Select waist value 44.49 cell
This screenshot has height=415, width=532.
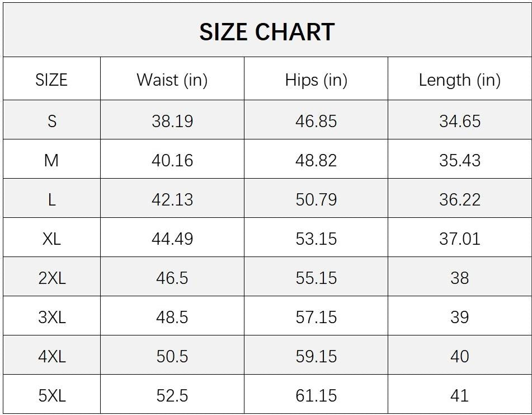click(x=172, y=239)
